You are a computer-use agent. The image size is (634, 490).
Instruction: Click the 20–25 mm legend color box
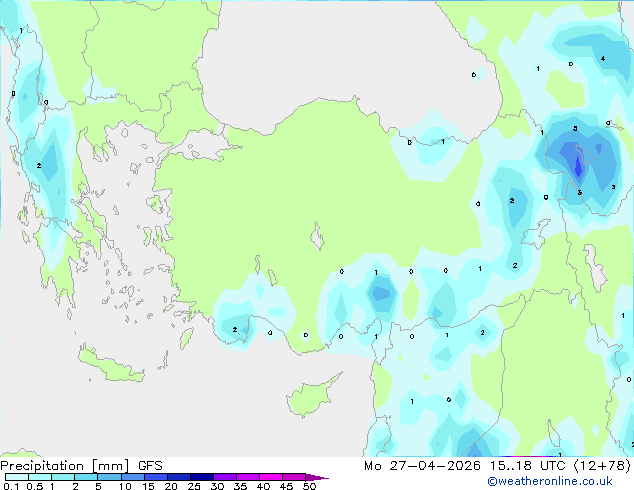pos(178,477)
